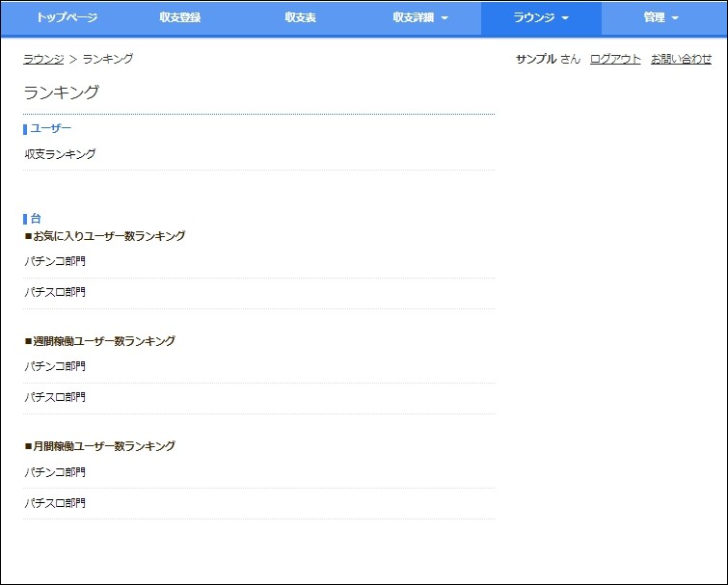Expand the ラウンジ dropdown menu
This screenshot has width=728, height=585.
point(541,17)
